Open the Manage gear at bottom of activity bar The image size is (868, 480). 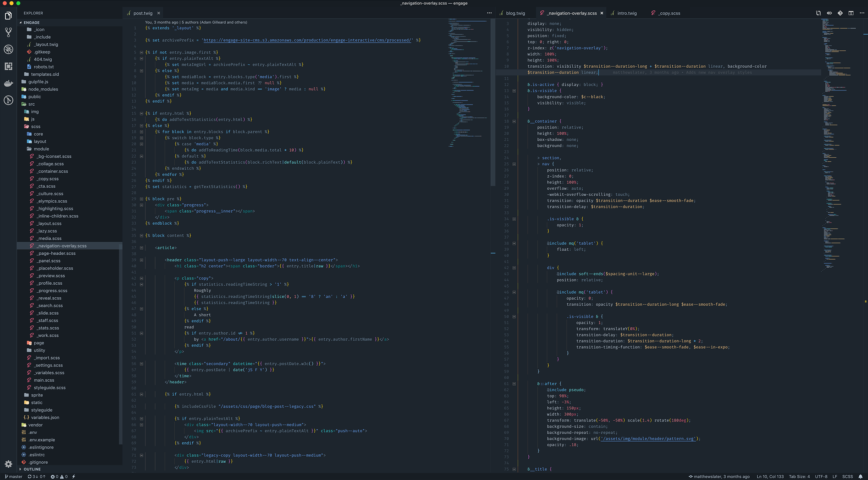[8, 464]
